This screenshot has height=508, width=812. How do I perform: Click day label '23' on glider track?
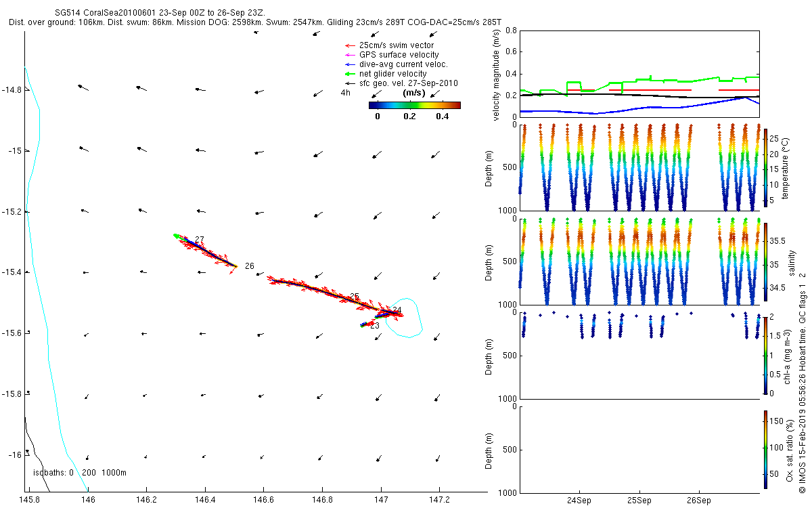click(375, 326)
